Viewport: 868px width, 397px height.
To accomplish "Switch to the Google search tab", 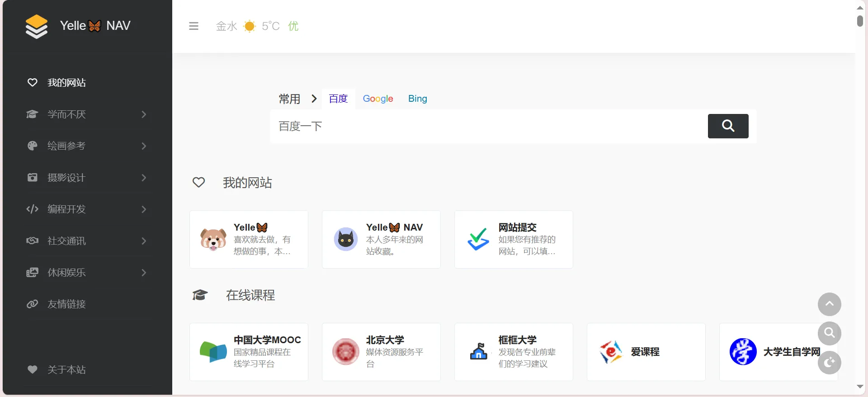I will (378, 99).
